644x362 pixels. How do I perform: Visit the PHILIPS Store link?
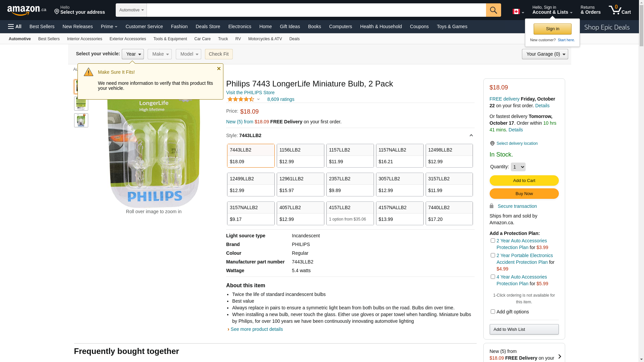click(250, 93)
